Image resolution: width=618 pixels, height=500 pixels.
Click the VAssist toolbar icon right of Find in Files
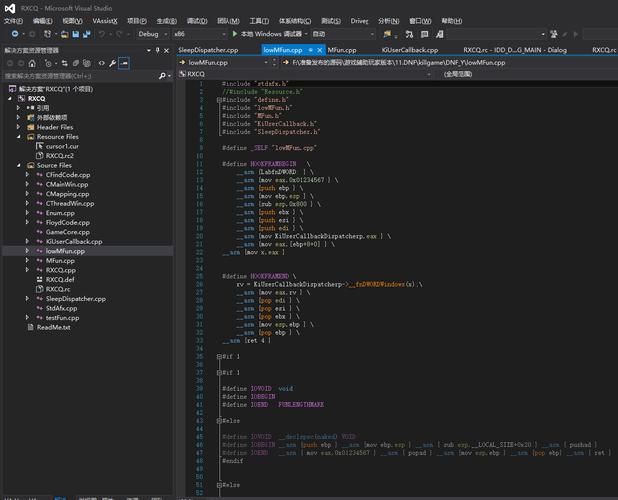coord(409,34)
